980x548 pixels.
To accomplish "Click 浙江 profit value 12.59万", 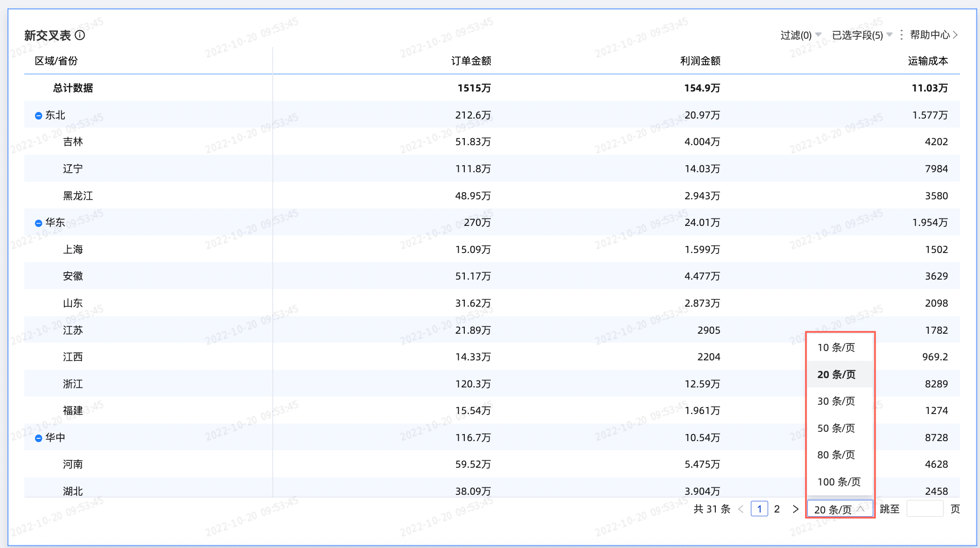I will pos(702,384).
